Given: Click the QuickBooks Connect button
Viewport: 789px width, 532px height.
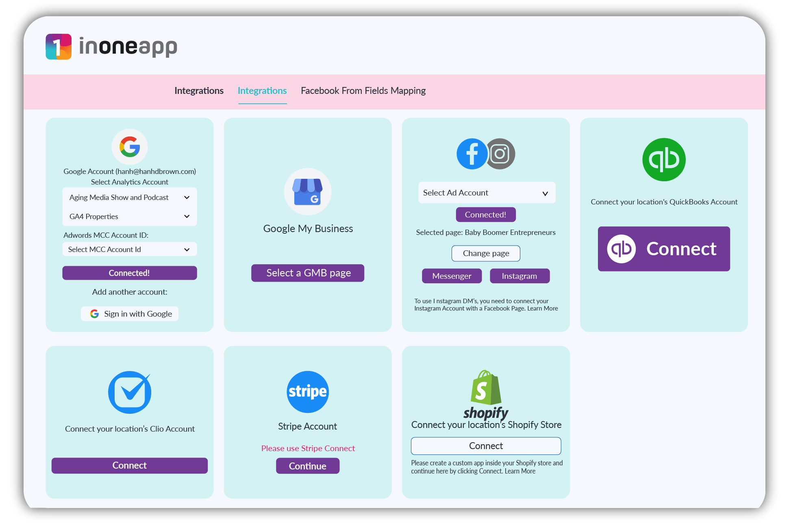Looking at the screenshot, I should 664,249.
